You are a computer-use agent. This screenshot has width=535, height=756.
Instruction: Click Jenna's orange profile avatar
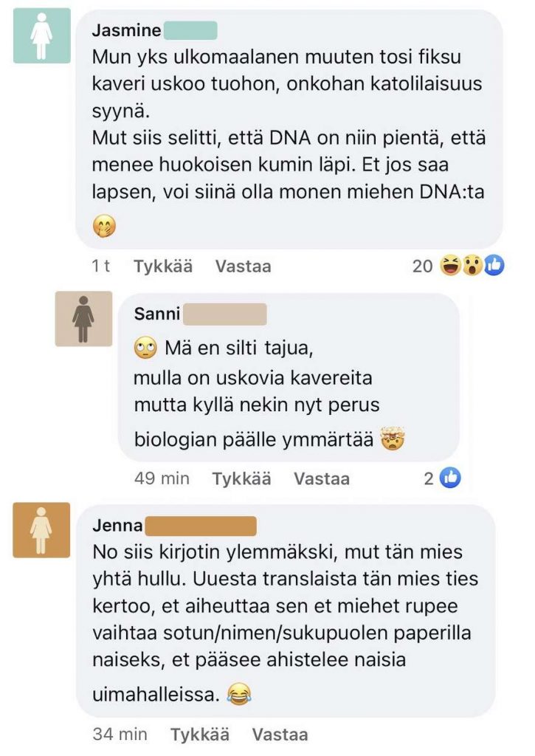point(42,529)
